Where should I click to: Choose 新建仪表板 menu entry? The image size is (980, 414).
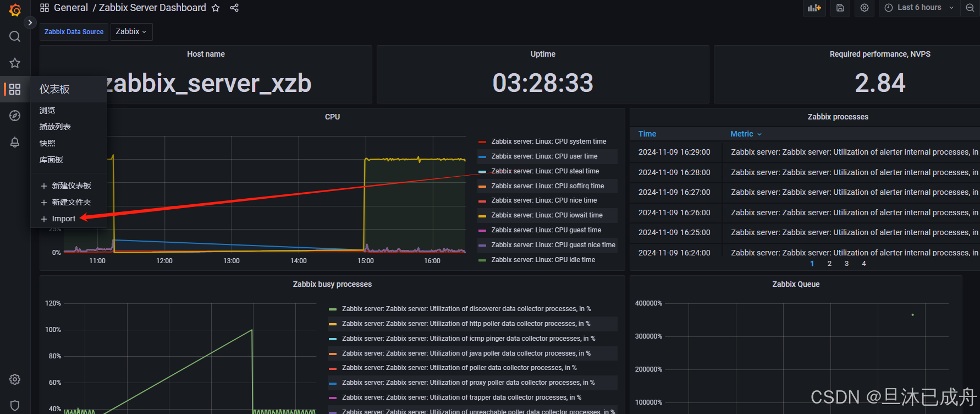[x=66, y=186]
